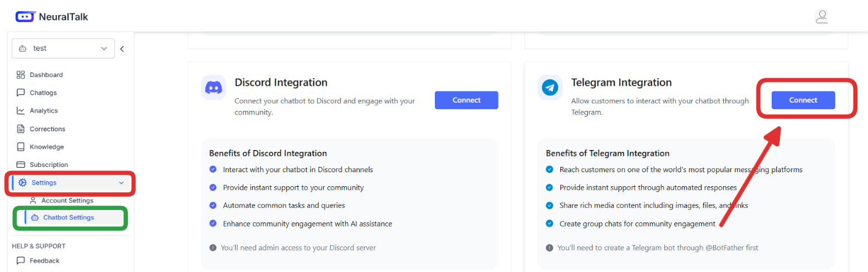The height and width of the screenshot is (272, 868).
Task: Click the Feedback speech bubble icon
Action: click(21, 261)
